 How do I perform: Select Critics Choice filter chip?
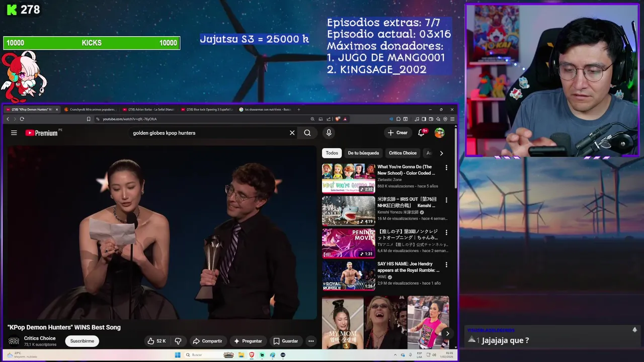[403, 153]
